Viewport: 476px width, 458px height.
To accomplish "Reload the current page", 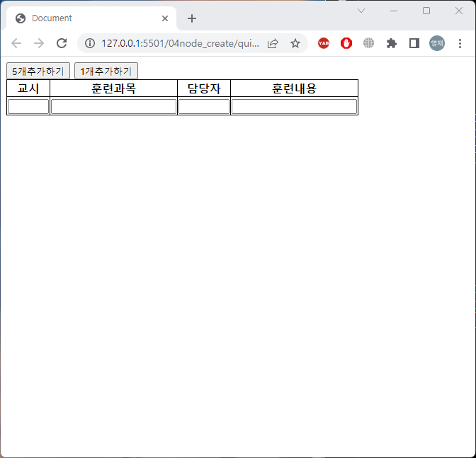I will click(62, 43).
